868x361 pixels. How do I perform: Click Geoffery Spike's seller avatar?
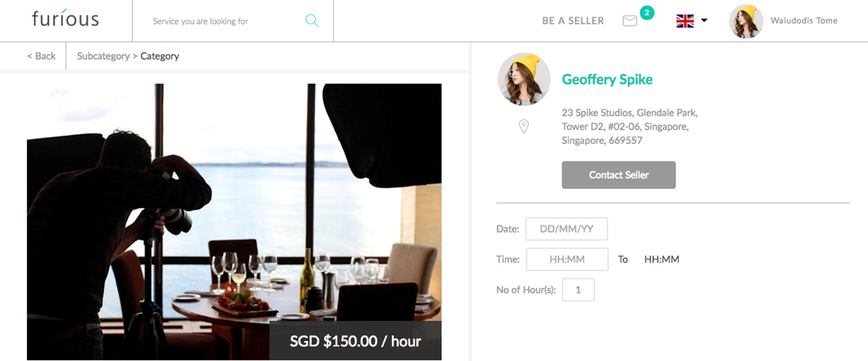[x=524, y=79]
